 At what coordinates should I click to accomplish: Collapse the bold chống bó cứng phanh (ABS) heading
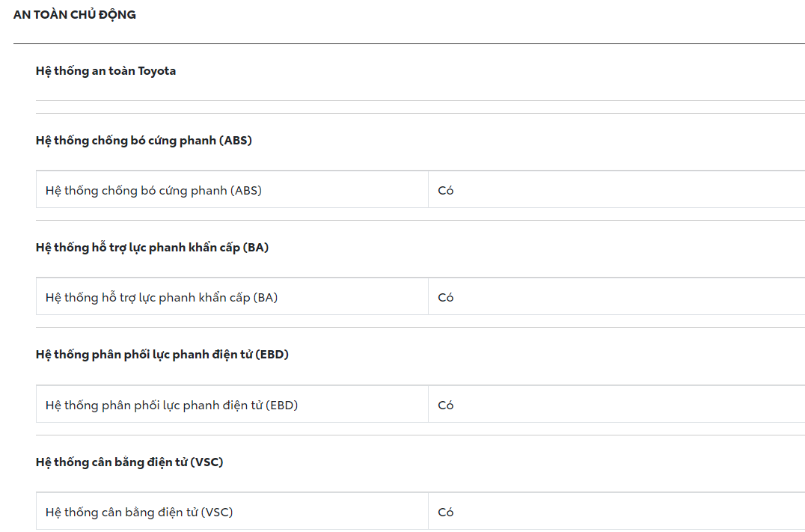tap(144, 141)
